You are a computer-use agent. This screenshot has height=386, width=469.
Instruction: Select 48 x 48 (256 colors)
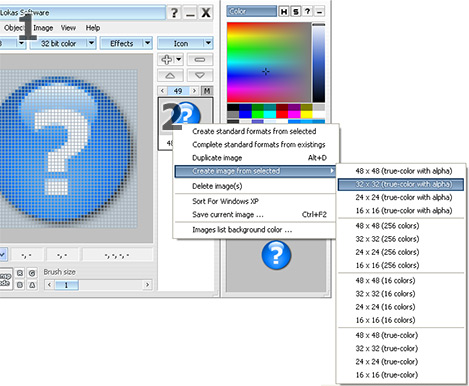point(401,226)
